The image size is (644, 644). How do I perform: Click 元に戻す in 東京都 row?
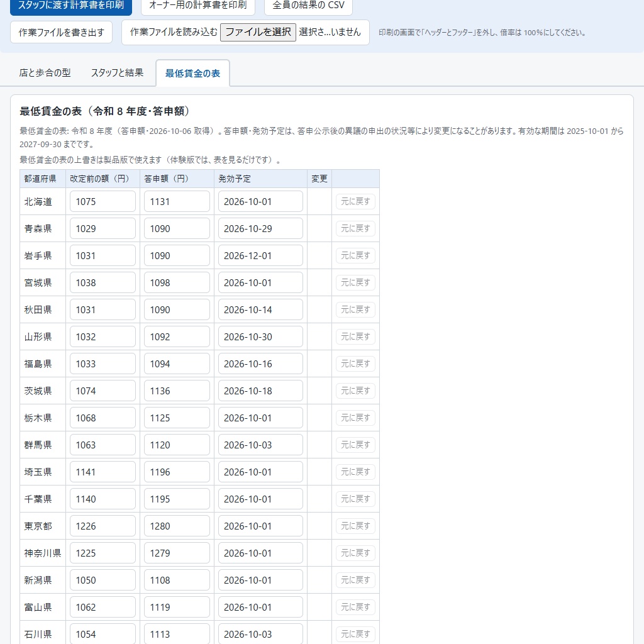point(355,526)
